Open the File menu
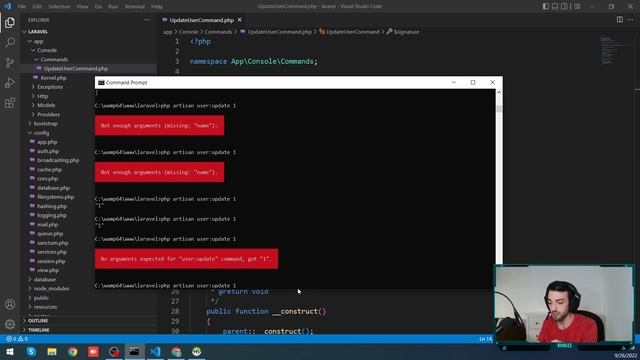This screenshot has width=640, height=360. [x=22, y=7]
